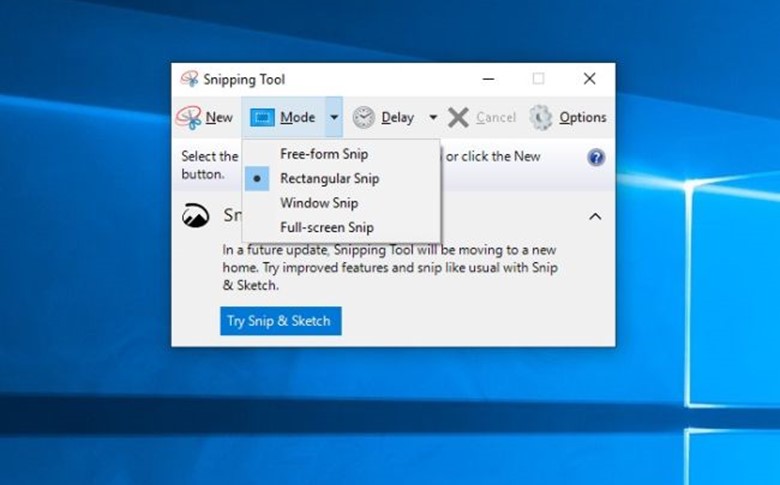Collapse the Snip & Sketch notice chevron
Screen dimensions: 780x485
tap(595, 216)
